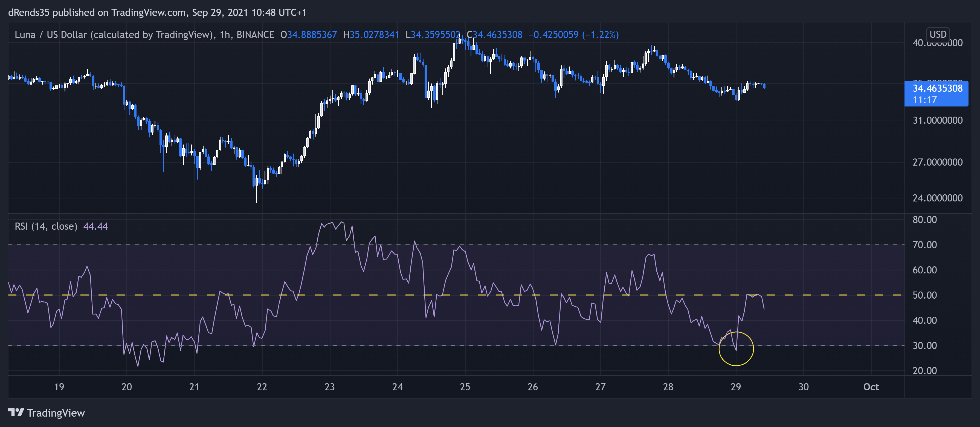The height and width of the screenshot is (427, 980).
Task: Click the Luna / US Dollar chart title
Action: click(x=144, y=35)
